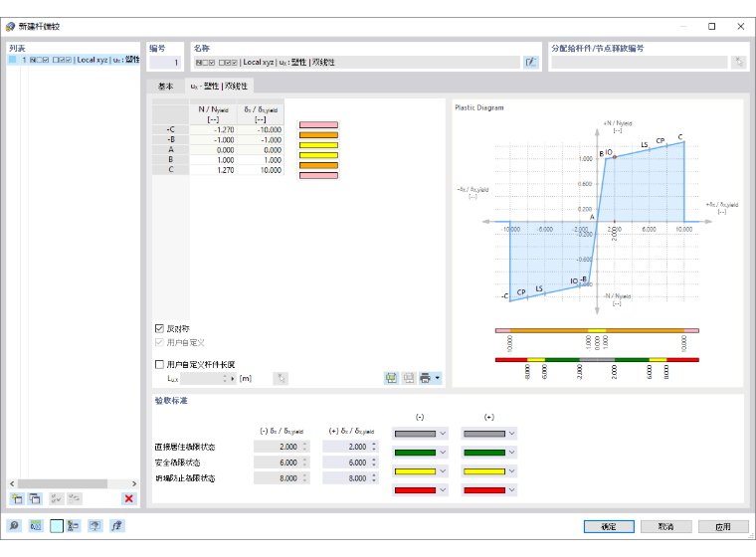Click the 编号 field showing 1

click(164, 63)
